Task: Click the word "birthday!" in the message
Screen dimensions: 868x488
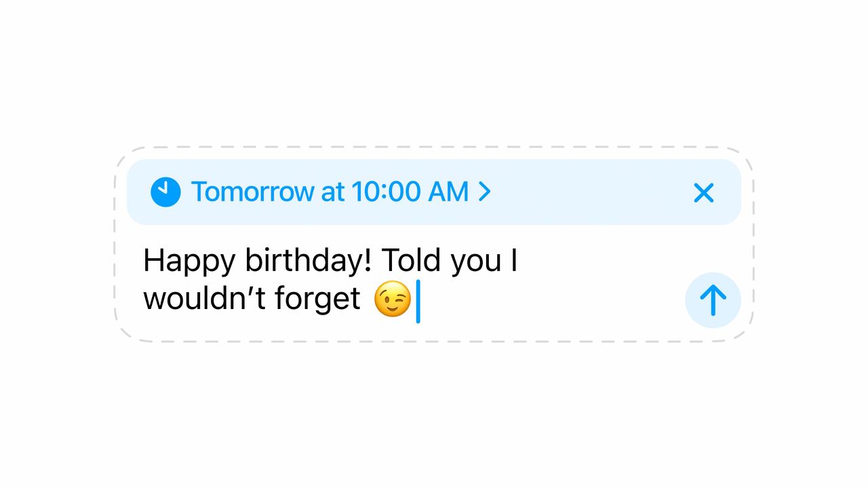Action: [x=309, y=260]
